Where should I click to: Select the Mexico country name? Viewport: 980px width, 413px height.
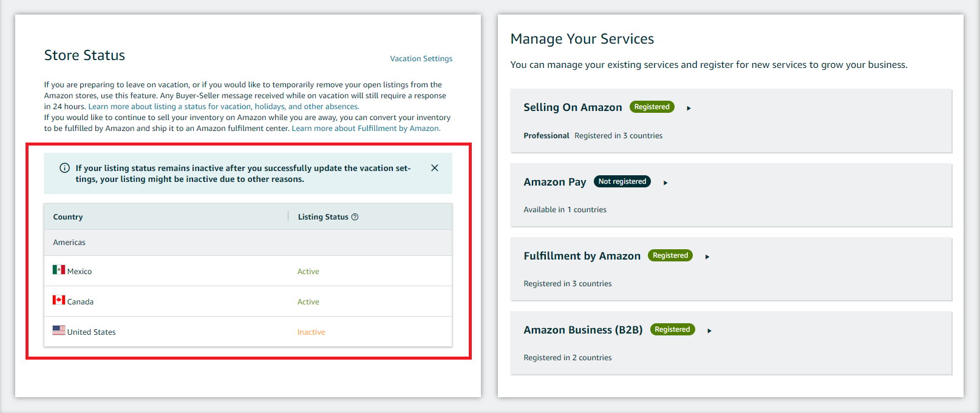tap(80, 272)
